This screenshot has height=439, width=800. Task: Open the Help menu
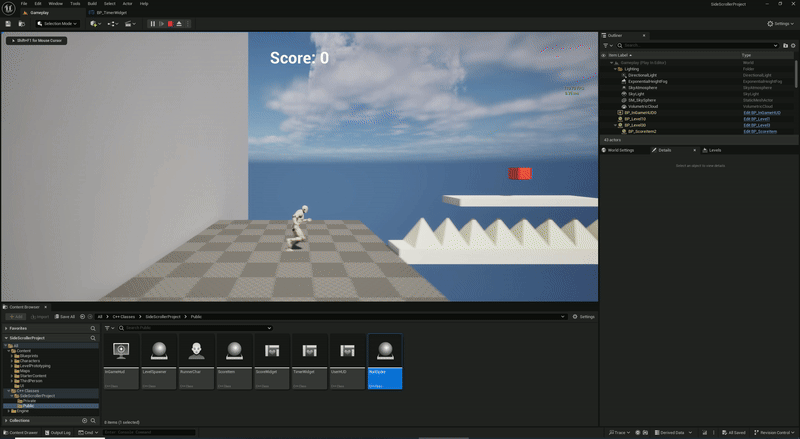[x=144, y=4]
